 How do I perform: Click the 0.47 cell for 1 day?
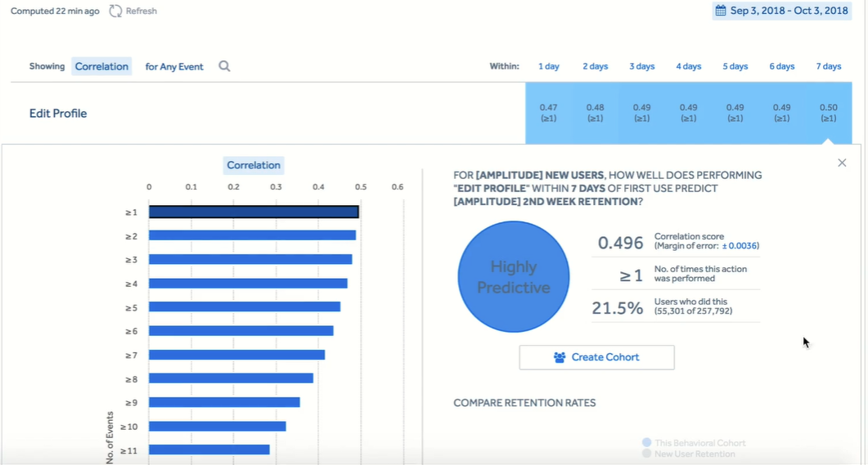coord(549,113)
